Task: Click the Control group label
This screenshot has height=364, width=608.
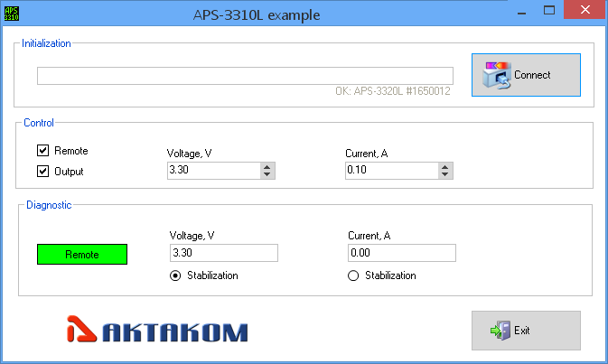Action: [x=39, y=123]
